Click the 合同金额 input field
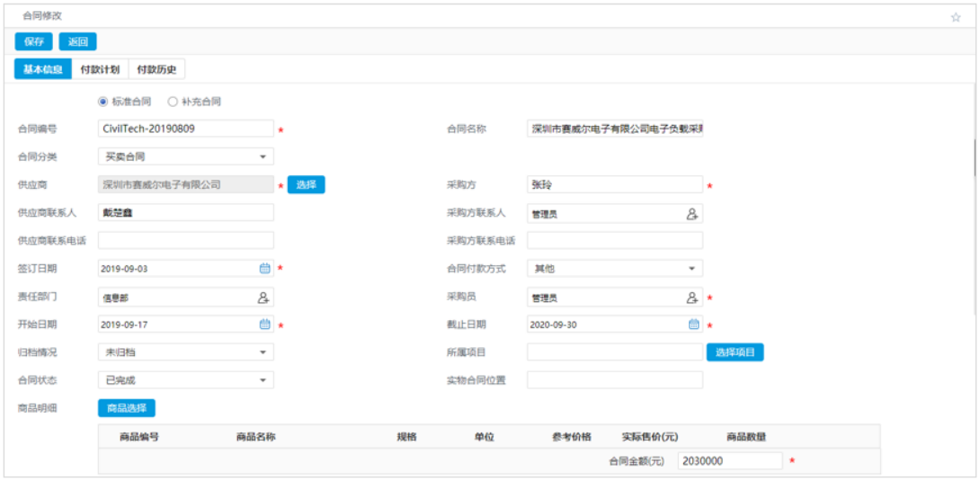This screenshot has height=481, width=980. (730, 461)
